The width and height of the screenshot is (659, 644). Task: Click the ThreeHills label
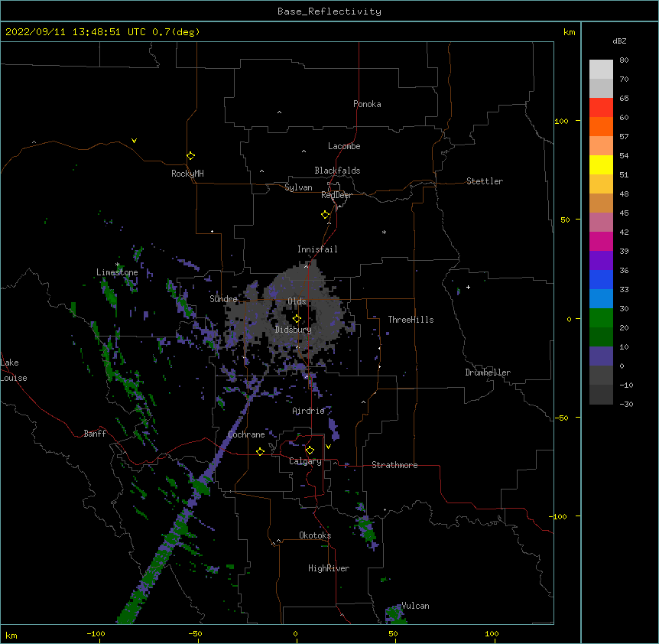point(411,320)
